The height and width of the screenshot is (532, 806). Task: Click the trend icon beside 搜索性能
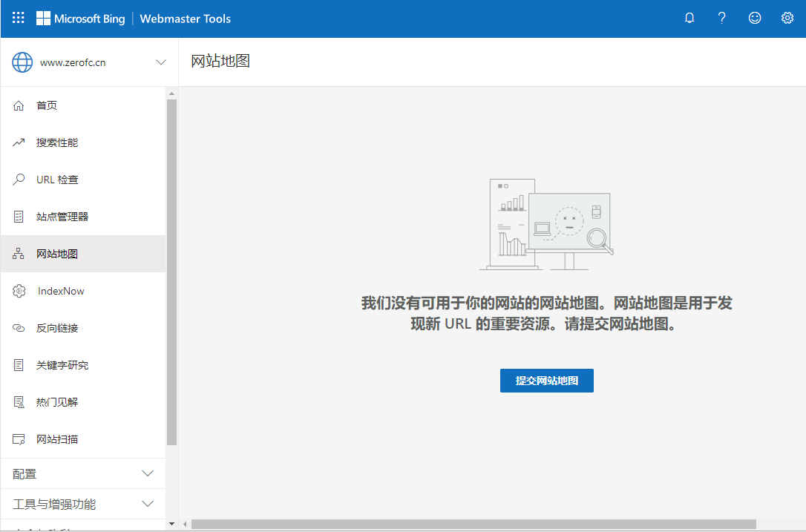point(19,142)
